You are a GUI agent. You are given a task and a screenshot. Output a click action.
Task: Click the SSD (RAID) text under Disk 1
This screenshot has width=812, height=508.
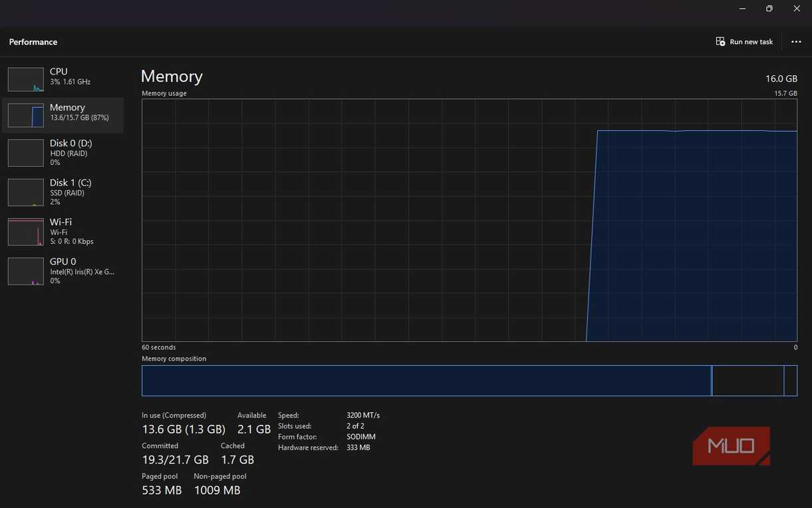(x=67, y=193)
